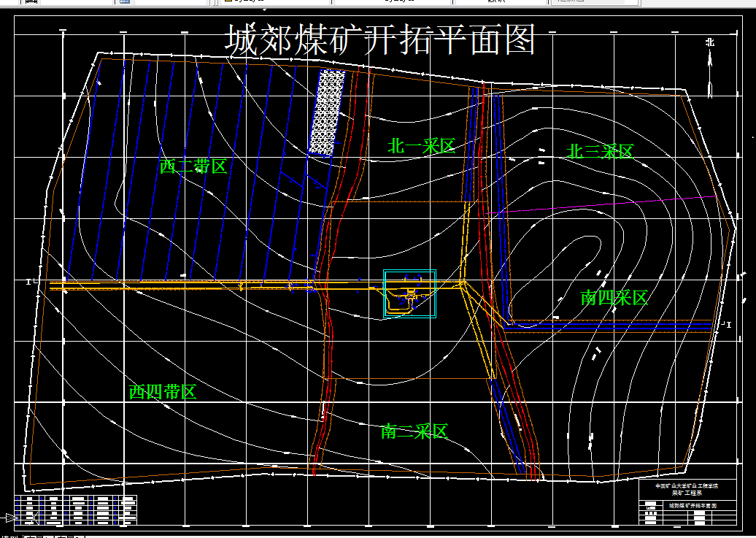Click the 西四带区 label

pos(162,392)
